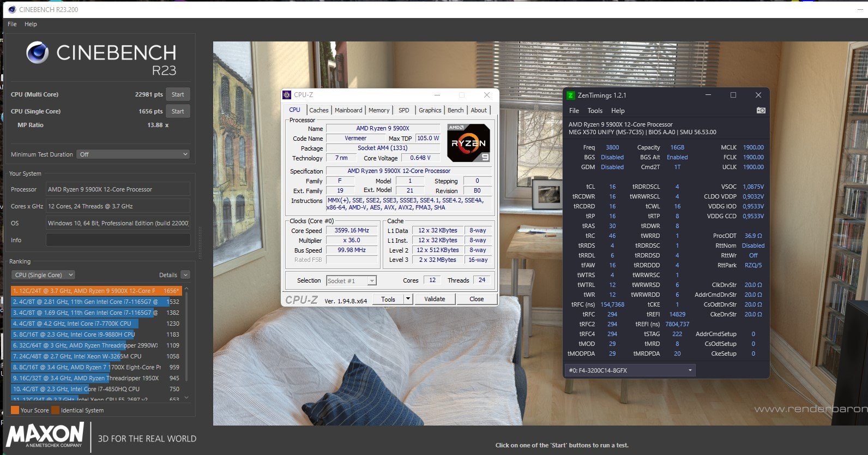Select ranking entry Intel Core i9-9880H
The image size is (868, 455).
96,334
